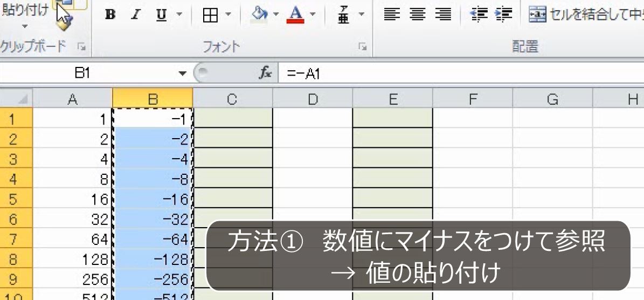Viewport: 644px width, 300px height.
Task: Select column A header
Action: click(72, 99)
